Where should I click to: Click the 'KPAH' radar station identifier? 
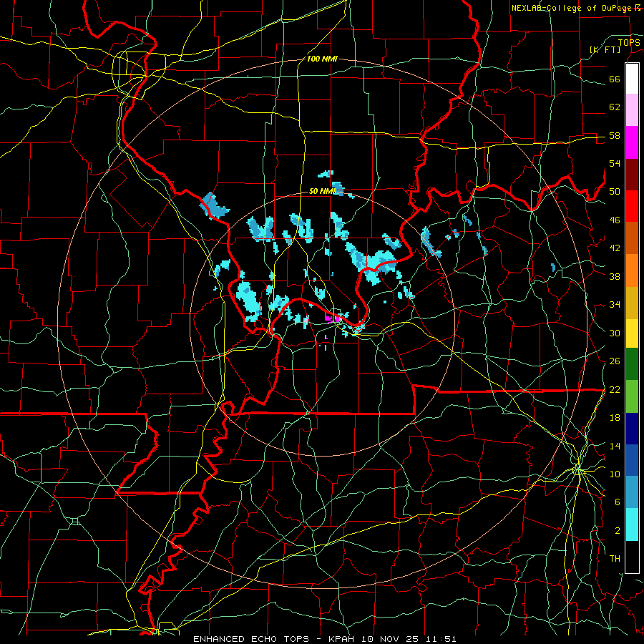[x=343, y=639]
